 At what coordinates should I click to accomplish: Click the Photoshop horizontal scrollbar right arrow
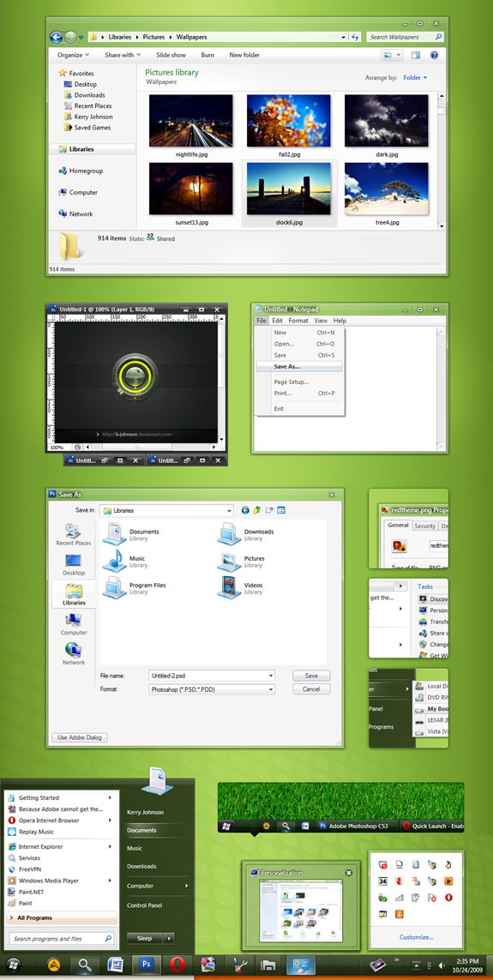pos(213,447)
